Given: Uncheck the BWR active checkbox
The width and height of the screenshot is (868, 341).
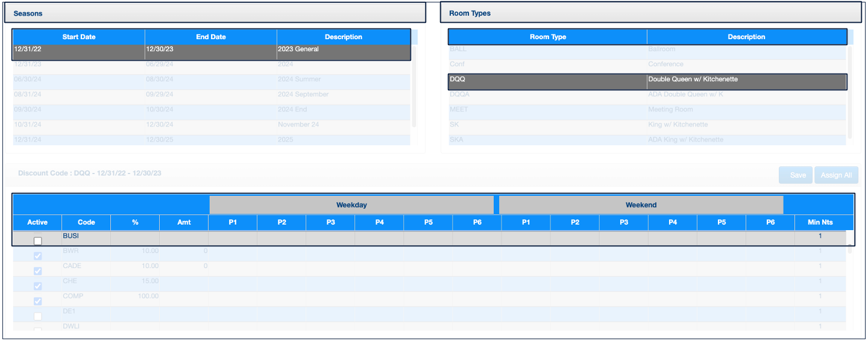Looking at the screenshot, I should [37, 256].
